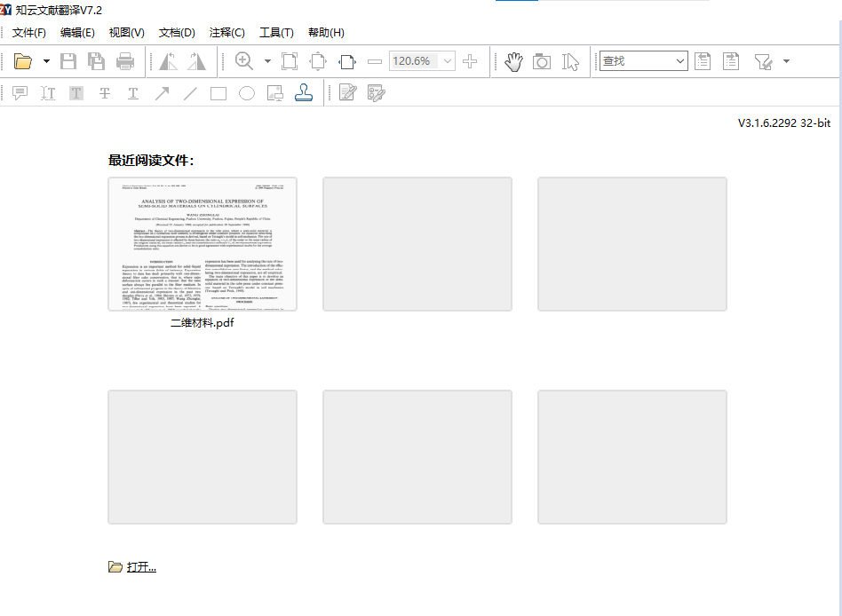The height and width of the screenshot is (616, 842).
Task: Expand the search options dropdown arrow
Action: (x=787, y=61)
